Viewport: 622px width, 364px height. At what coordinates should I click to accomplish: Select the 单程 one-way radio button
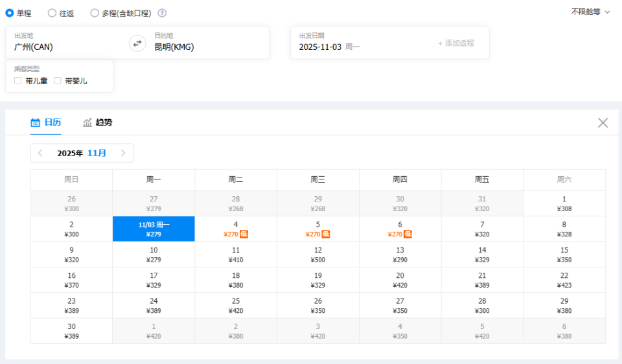pos(9,13)
